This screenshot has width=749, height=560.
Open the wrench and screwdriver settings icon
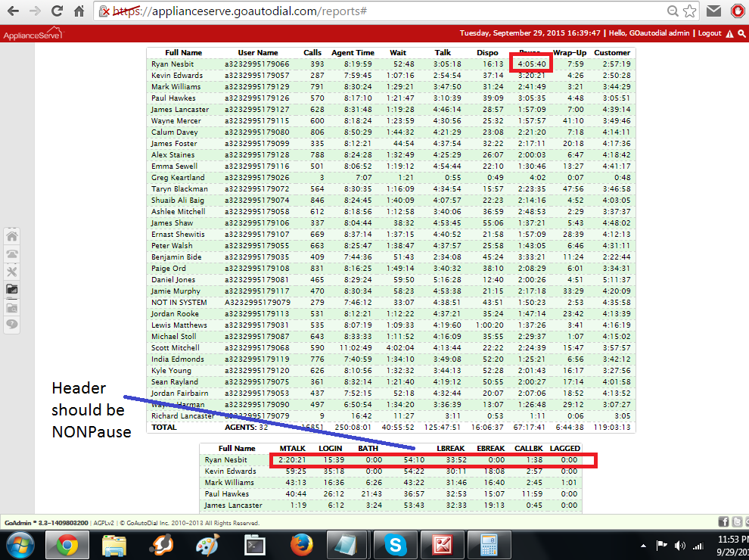click(12, 272)
